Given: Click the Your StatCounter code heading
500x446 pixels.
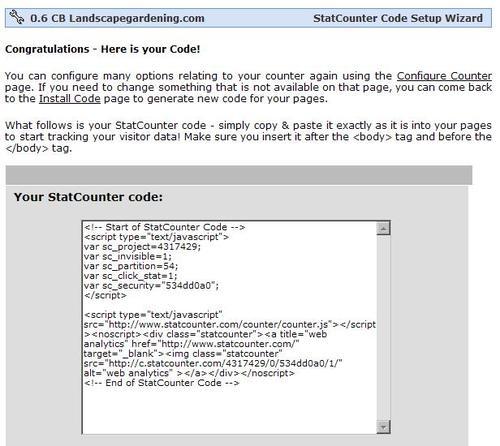Looking at the screenshot, I should click(88, 197).
